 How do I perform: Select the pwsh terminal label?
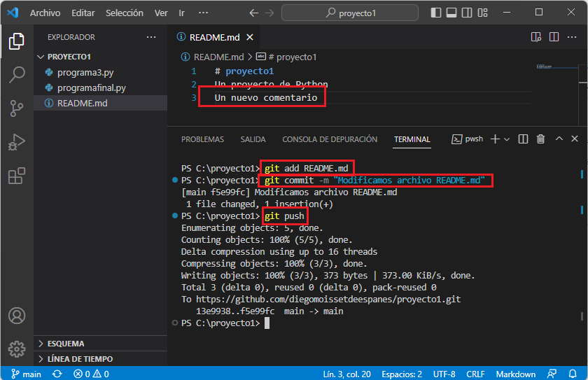pyautogui.click(x=468, y=139)
